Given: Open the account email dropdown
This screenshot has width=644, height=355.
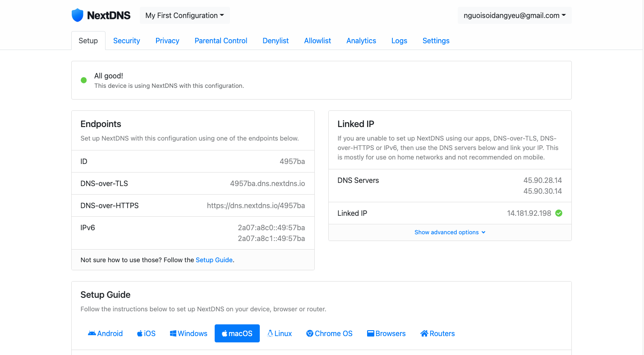Looking at the screenshot, I should (515, 15).
